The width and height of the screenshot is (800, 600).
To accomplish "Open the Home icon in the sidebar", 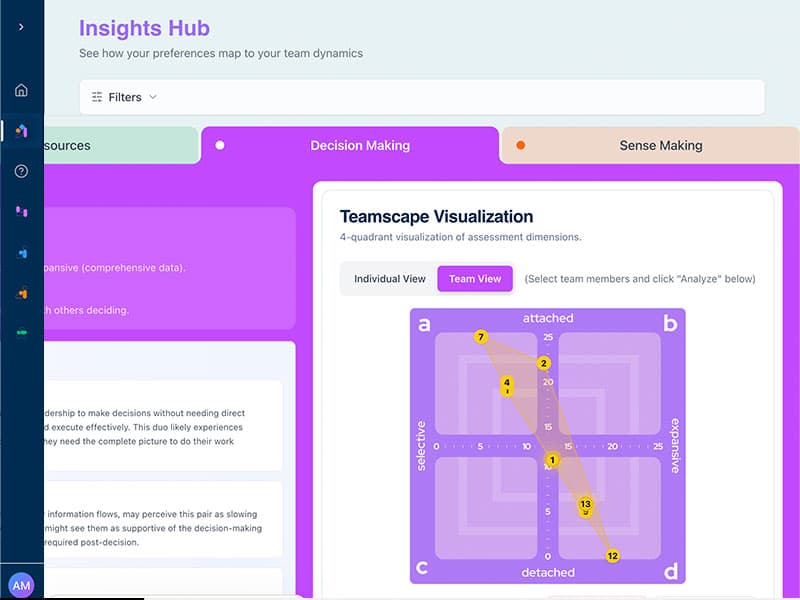I will click(21, 89).
